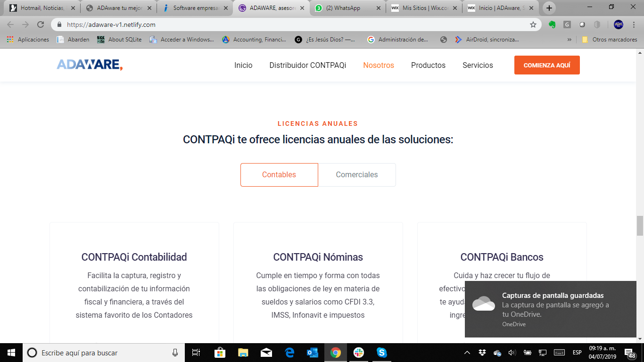
Task: Open a new tab with the plus button
Action: click(x=549, y=8)
